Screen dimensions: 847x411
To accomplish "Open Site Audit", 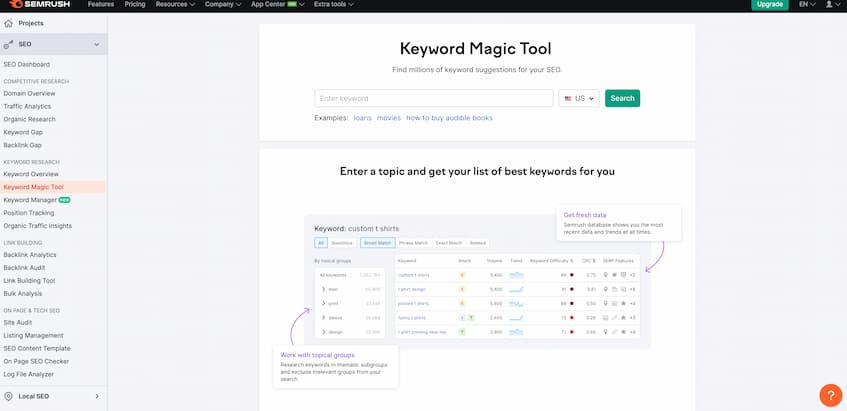I will click(18, 322).
